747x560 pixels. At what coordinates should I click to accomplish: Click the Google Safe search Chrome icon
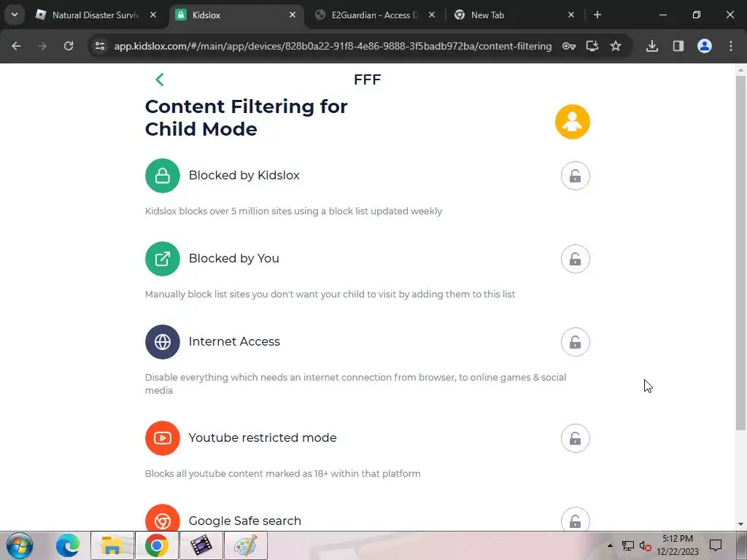[x=163, y=518]
